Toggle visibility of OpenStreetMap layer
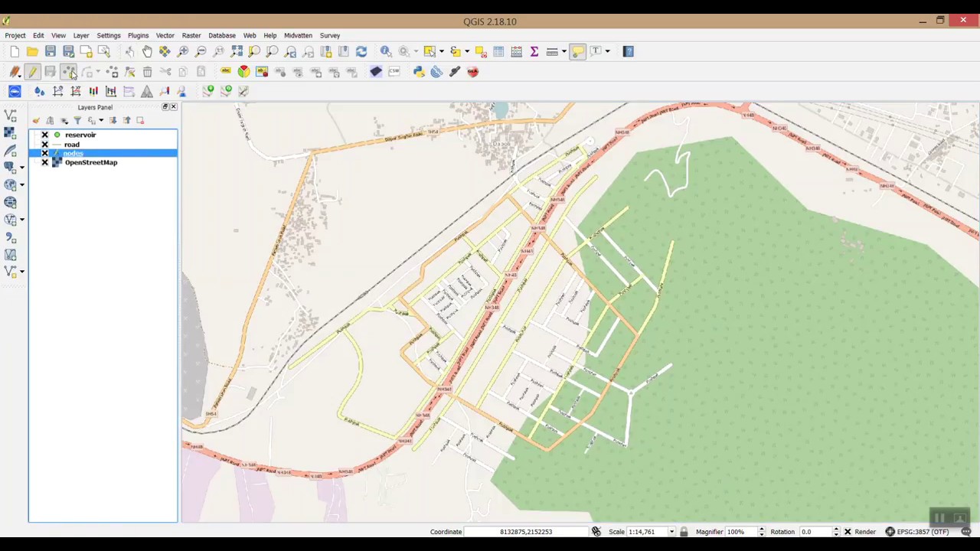980x551 pixels. coord(44,162)
